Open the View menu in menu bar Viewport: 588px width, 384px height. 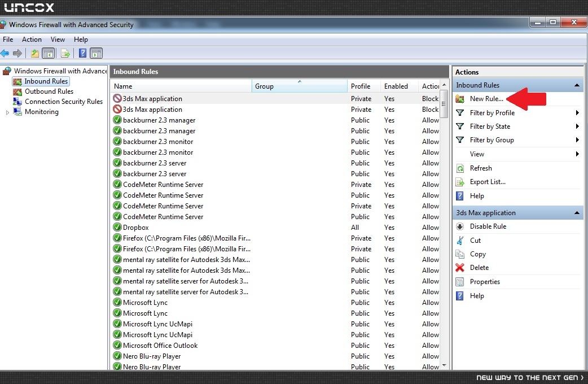[58, 40]
